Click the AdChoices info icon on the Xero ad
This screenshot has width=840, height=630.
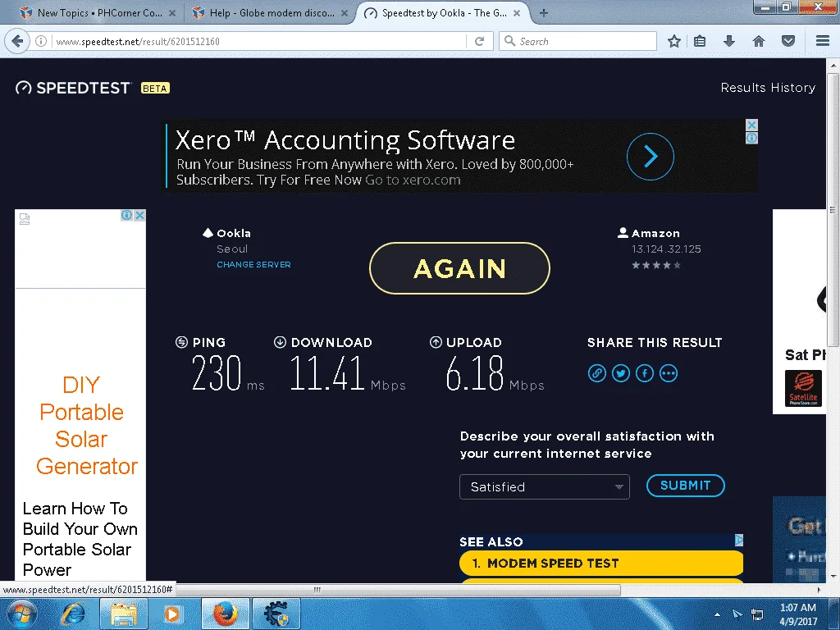[x=751, y=138]
